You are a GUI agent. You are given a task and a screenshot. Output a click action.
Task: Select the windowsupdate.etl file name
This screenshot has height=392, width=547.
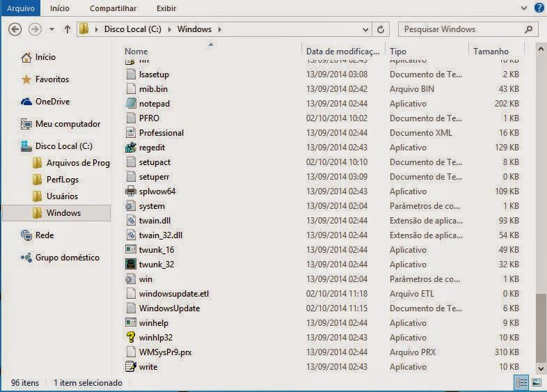(x=174, y=294)
